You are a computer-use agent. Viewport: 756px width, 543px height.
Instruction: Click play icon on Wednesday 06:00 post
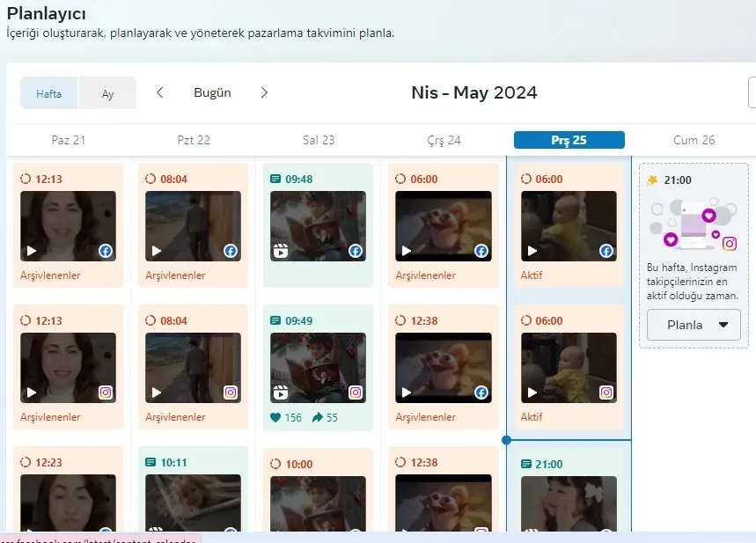tap(406, 251)
